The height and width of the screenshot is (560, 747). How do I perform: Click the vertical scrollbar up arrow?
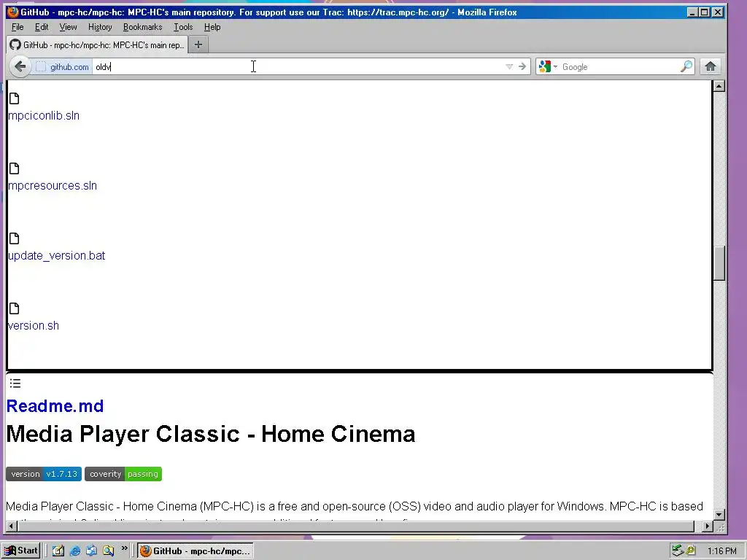(719, 86)
